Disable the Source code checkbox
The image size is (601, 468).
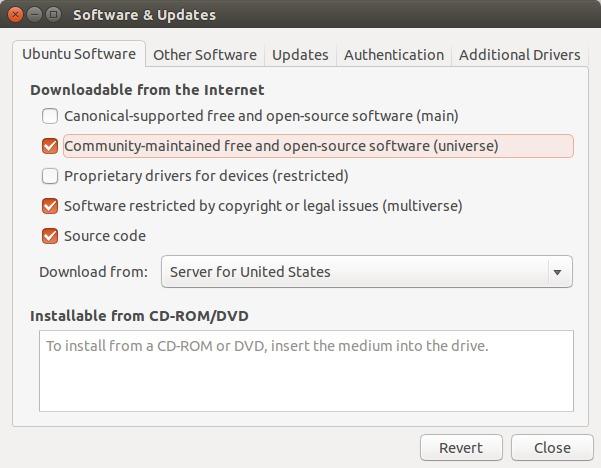click(50, 236)
